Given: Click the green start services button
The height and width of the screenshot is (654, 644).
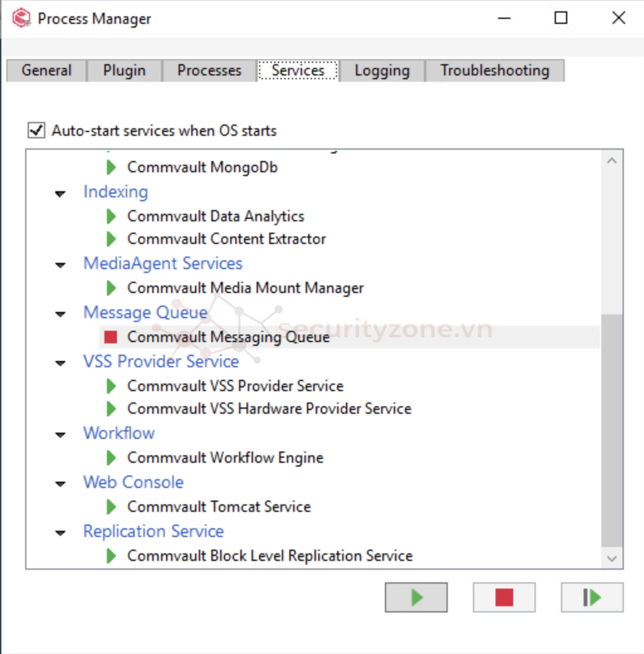Looking at the screenshot, I should [416, 597].
